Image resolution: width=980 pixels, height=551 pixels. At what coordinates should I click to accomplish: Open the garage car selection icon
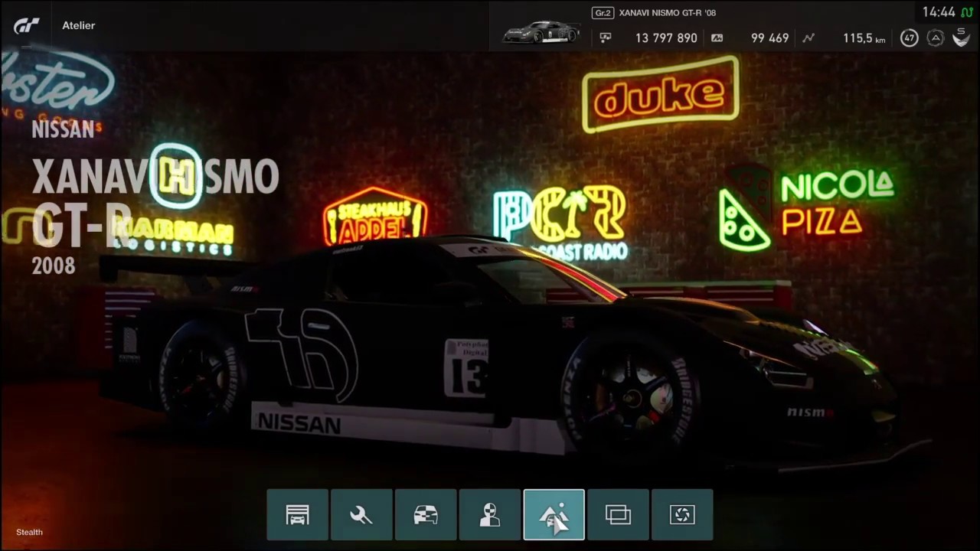coord(297,515)
